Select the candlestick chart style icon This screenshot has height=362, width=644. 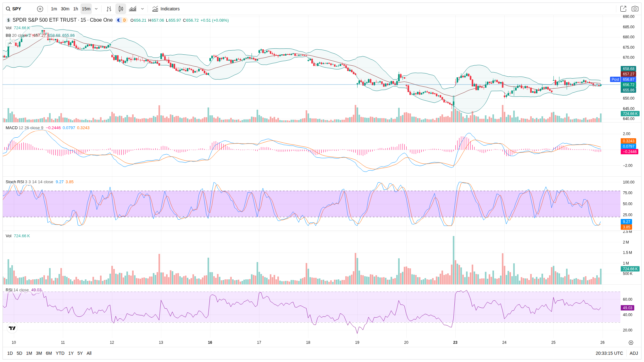pyautogui.click(x=121, y=9)
